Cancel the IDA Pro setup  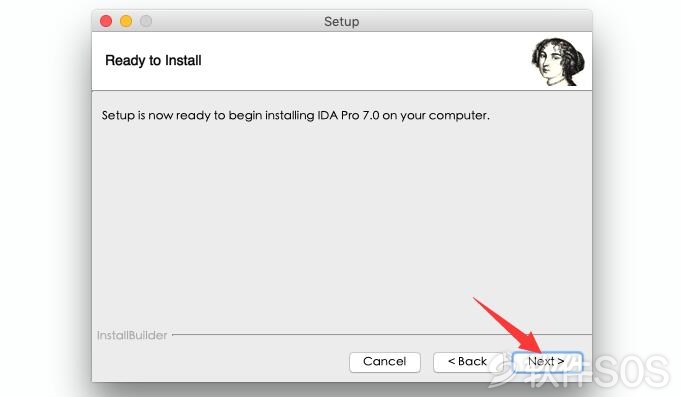pyautogui.click(x=385, y=362)
